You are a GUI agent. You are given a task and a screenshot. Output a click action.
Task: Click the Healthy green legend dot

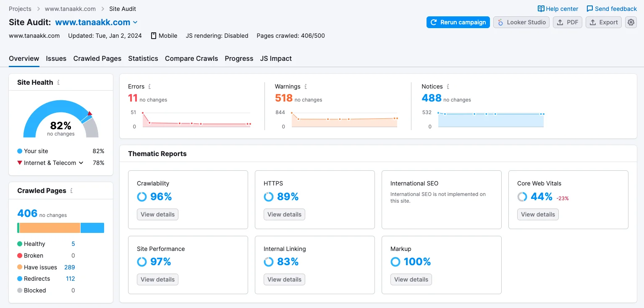click(20, 244)
